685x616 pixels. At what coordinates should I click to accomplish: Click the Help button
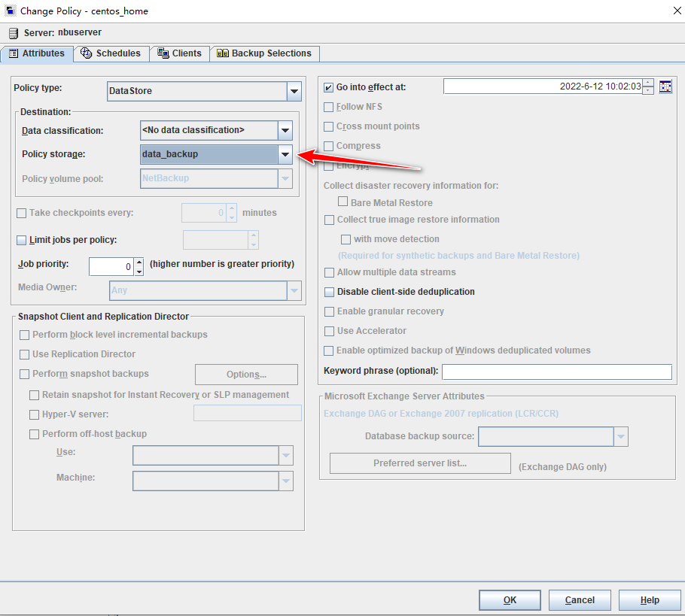[x=650, y=600]
